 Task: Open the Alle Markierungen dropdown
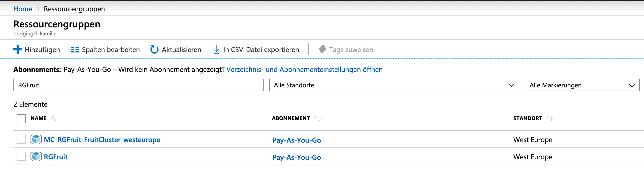point(582,85)
